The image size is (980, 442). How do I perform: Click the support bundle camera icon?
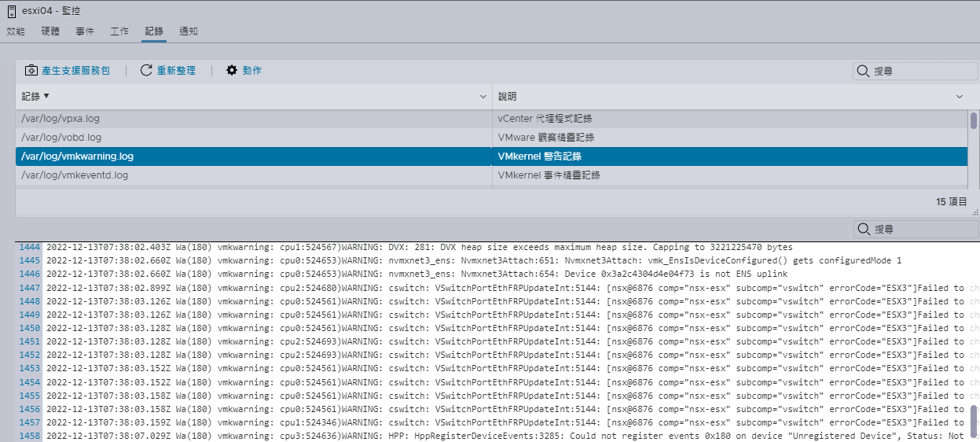click(31, 71)
